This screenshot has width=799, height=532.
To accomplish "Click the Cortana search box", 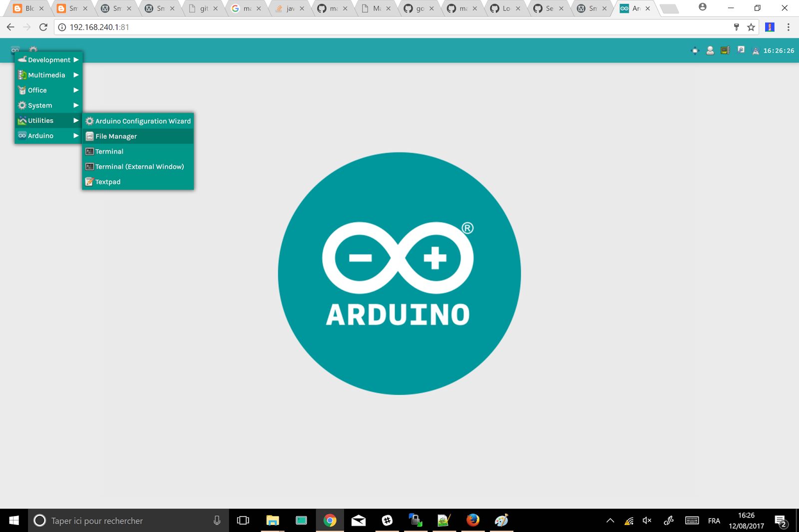I will [x=128, y=521].
